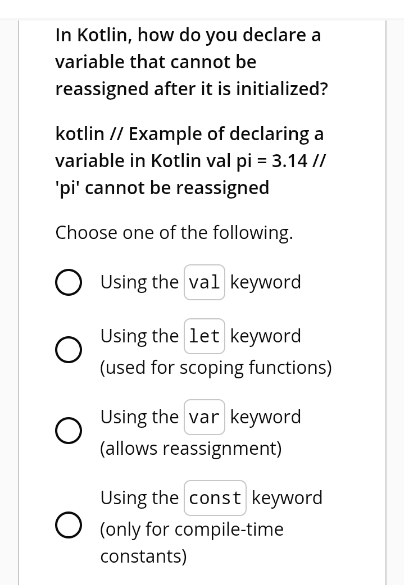The width and height of the screenshot is (404, 585).
Task: Choose the var keyword radio option
Action: click(69, 430)
